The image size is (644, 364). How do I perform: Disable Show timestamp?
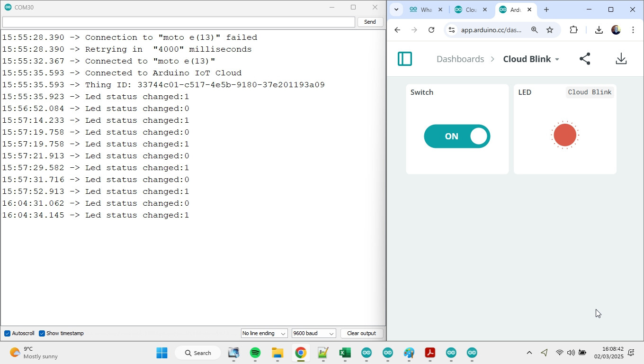click(x=42, y=333)
